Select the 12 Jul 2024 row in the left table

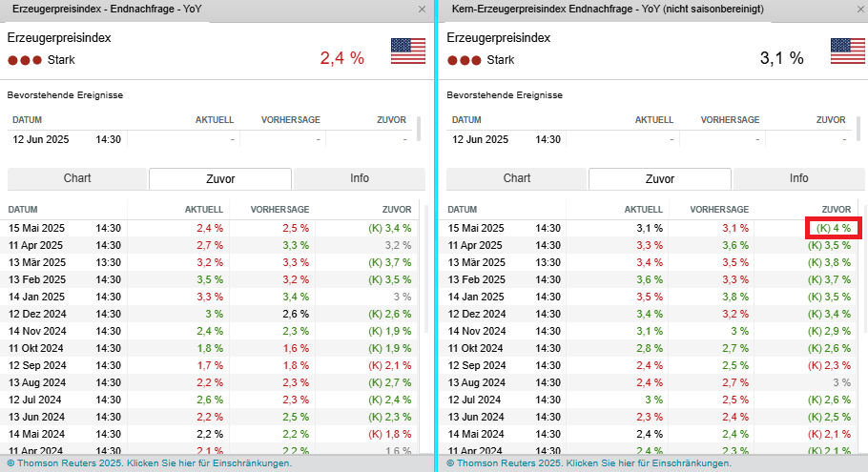pyautogui.click(x=211, y=400)
